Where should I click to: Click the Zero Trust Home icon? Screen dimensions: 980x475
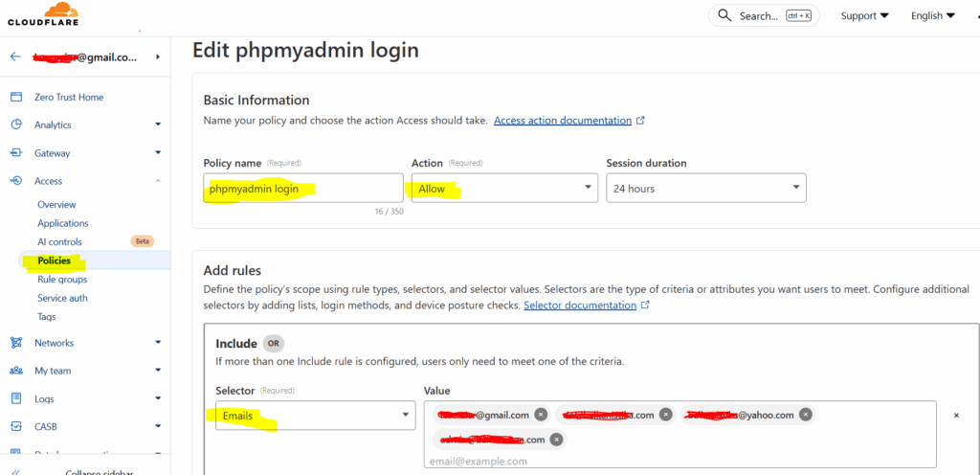click(16, 97)
